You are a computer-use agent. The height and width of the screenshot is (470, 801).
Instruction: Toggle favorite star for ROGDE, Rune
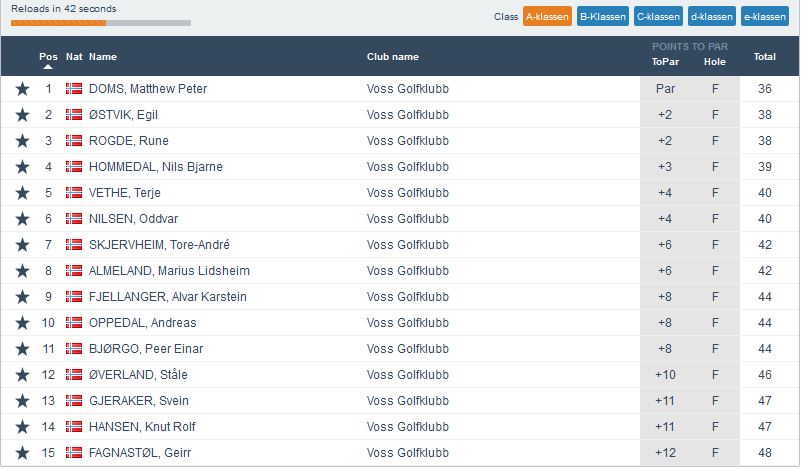22,141
